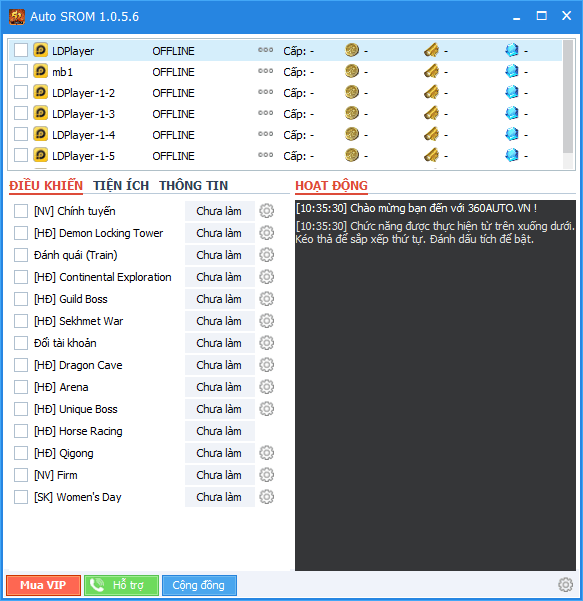Viewport: 583px width, 601px height.
Task: Click the Mua VIP button
Action: pos(43,585)
